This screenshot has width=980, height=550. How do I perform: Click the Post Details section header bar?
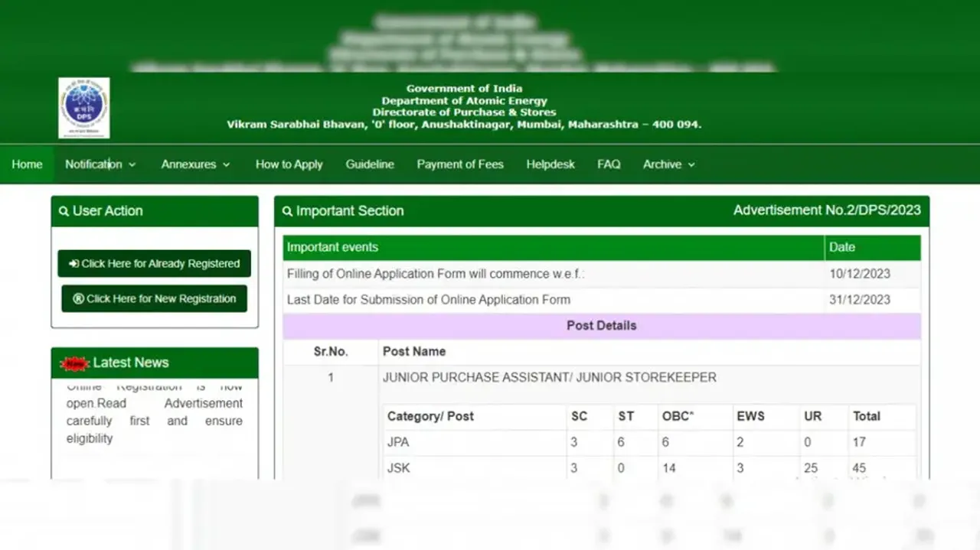tap(601, 326)
